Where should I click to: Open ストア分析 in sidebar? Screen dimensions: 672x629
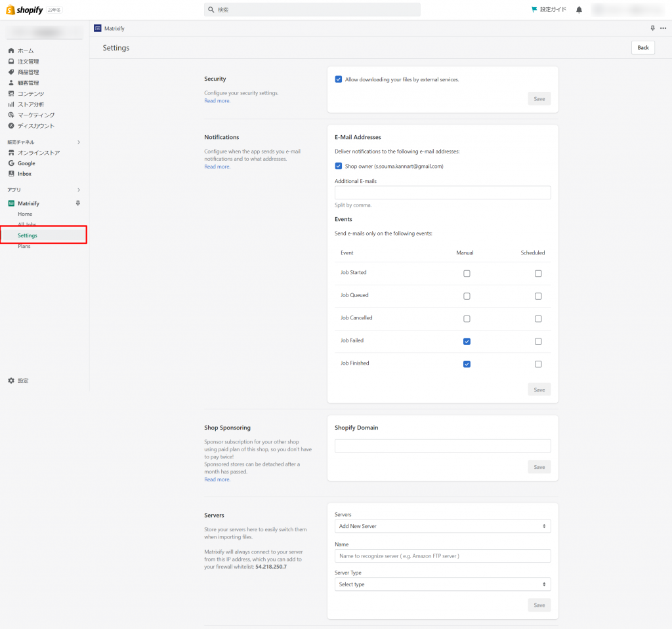click(31, 104)
